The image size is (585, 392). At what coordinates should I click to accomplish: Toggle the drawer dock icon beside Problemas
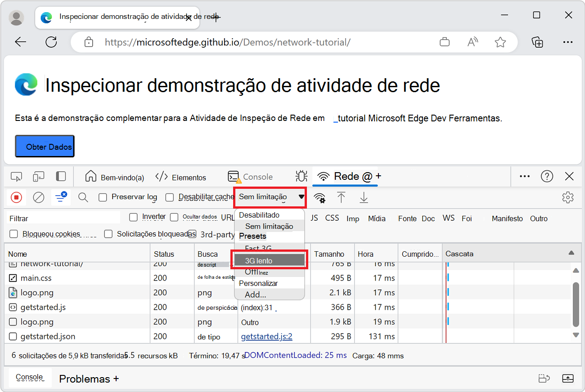[x=544, y=379]
